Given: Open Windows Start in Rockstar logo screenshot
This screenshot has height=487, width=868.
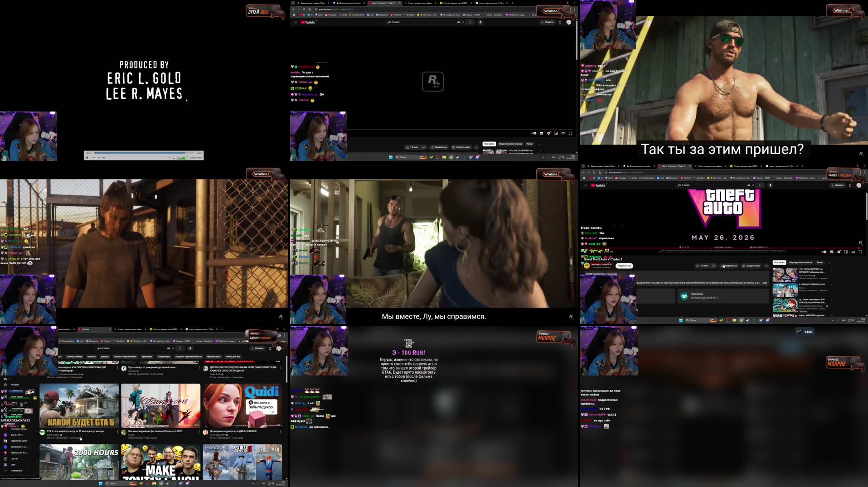Looking at the screenshot, I should 391,157.
